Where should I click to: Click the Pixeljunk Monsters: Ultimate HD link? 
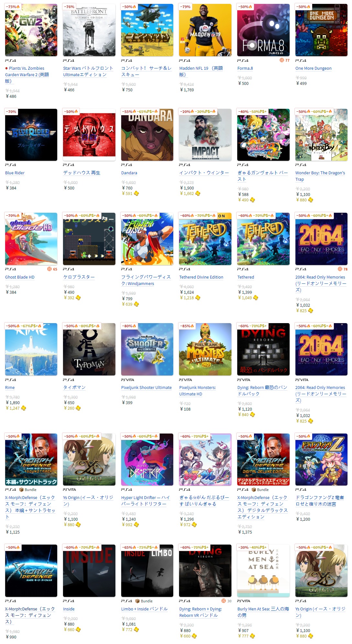click(197, 391)
